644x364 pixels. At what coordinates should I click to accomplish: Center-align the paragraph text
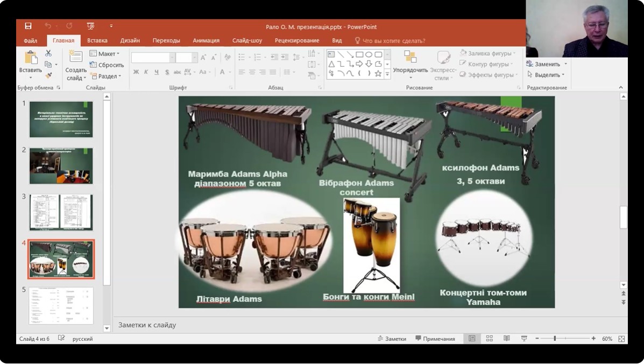tap(252, 72)
